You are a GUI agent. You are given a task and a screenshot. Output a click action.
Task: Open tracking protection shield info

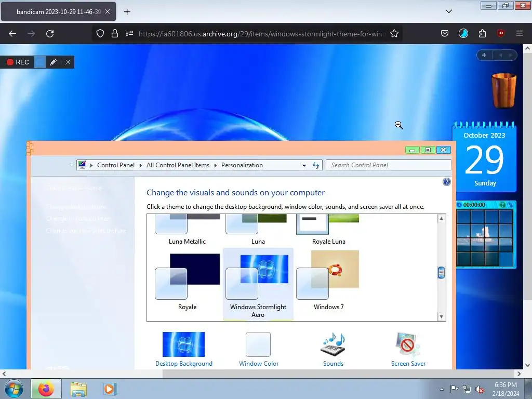point(100,34)
